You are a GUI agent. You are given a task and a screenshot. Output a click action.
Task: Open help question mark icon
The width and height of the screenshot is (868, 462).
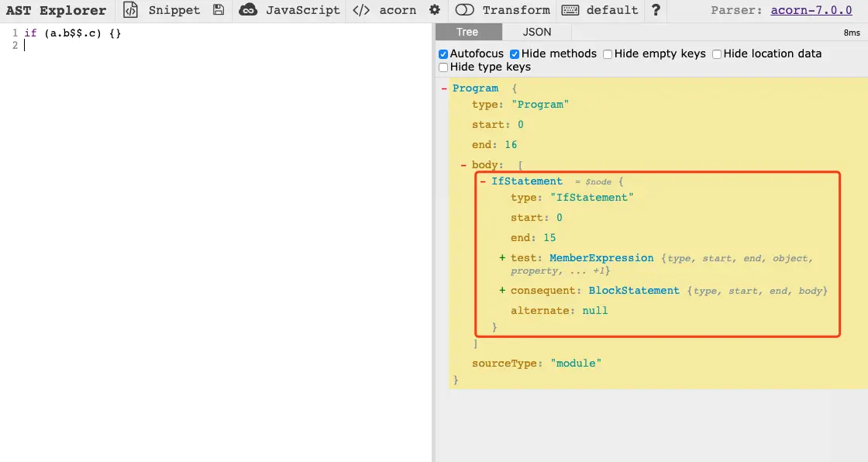(x=656, y=10)
